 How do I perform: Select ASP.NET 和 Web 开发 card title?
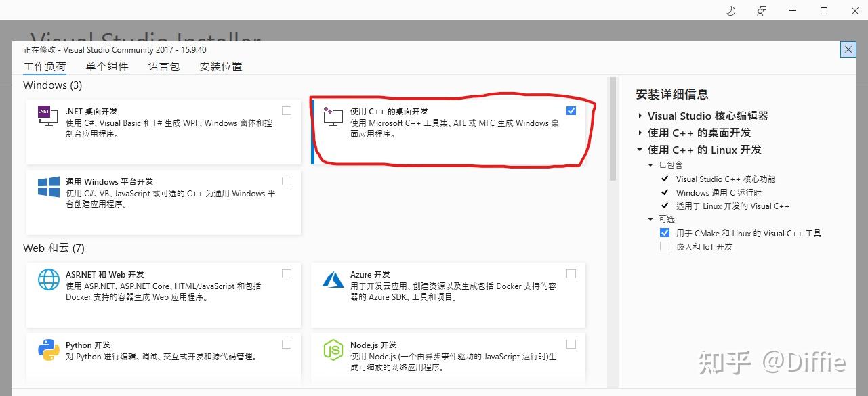[x=105, y=274]
